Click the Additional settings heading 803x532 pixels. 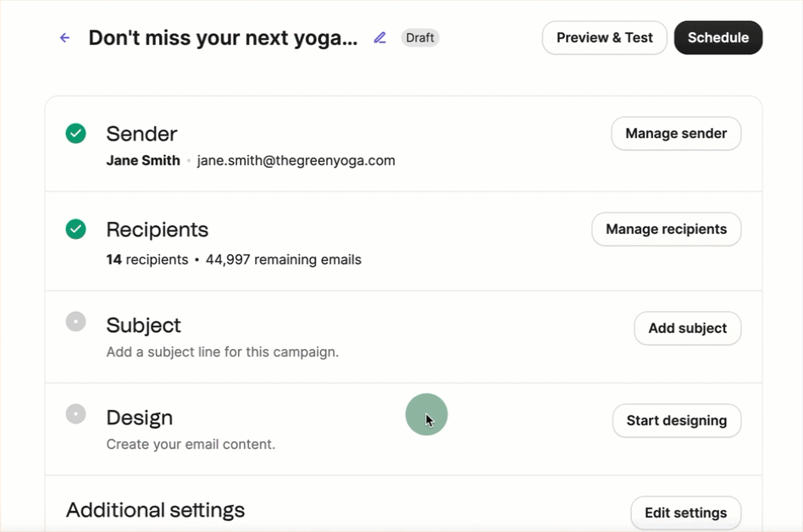[x=155, y=510]
